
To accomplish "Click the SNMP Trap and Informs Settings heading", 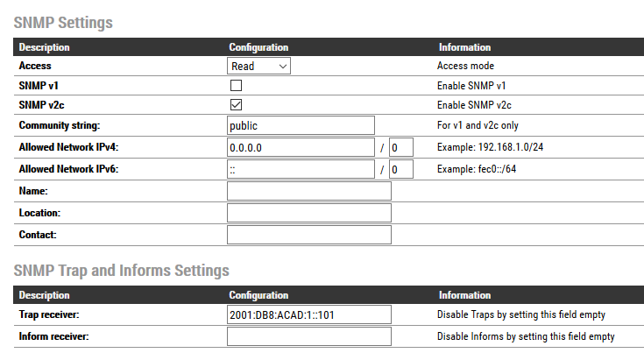I will pos(121,271).
